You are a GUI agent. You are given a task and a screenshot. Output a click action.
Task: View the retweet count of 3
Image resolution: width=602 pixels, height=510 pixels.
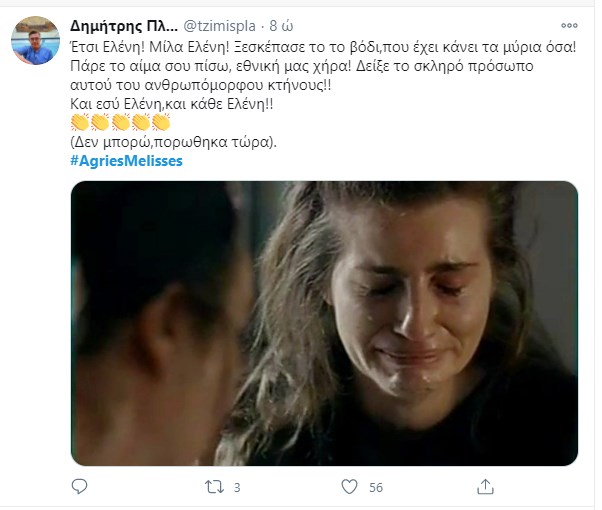pyautogui.click(x=238, y=487)
